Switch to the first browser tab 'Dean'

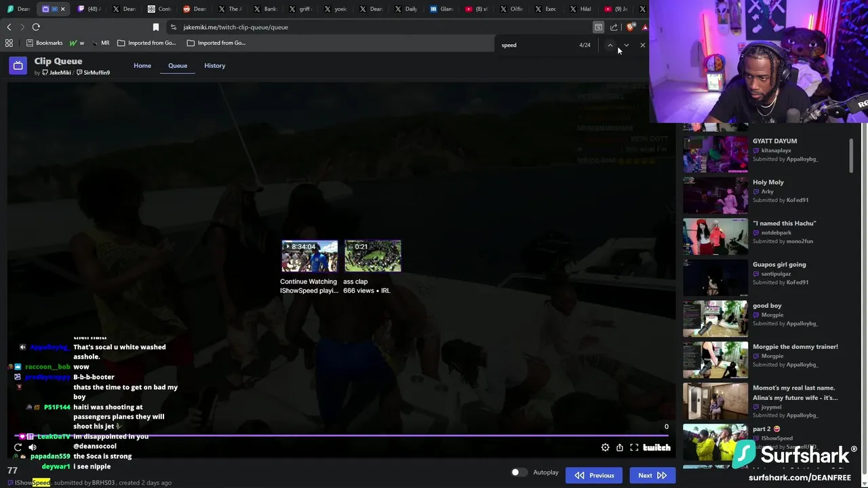click(18, 9)
